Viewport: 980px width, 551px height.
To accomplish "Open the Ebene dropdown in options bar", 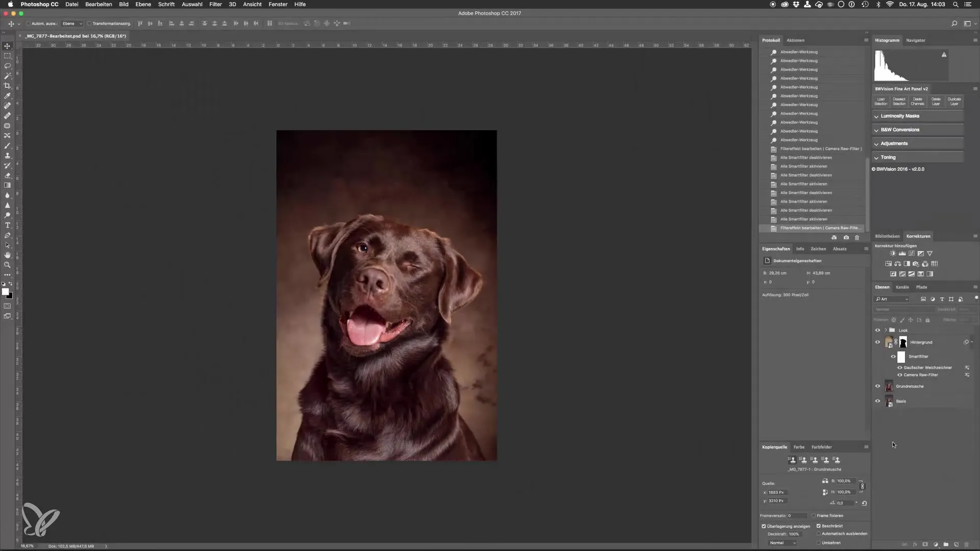I will [72, 23].
